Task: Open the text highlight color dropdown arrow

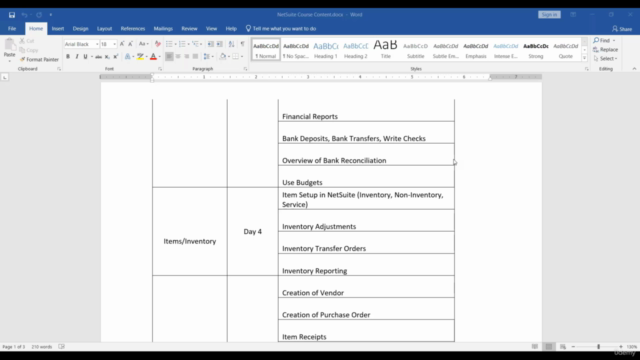Action: 147,57
